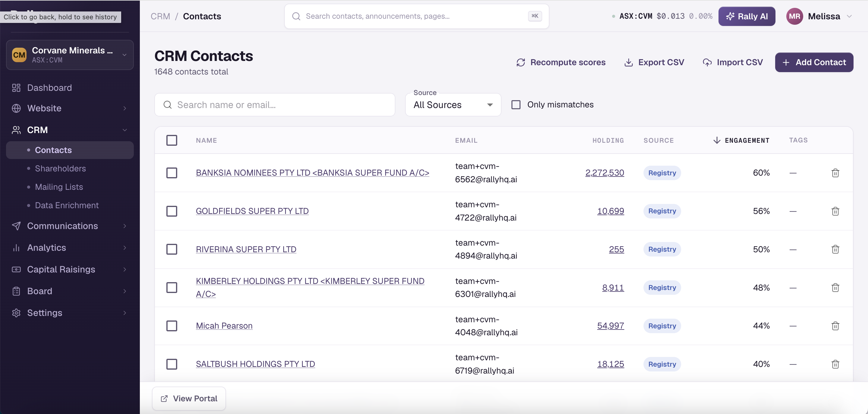Select the RIVERINA SUPER row checkbox
Viewport: 868px width, 414px height.
pyautogui.click(x=172, y=249)
